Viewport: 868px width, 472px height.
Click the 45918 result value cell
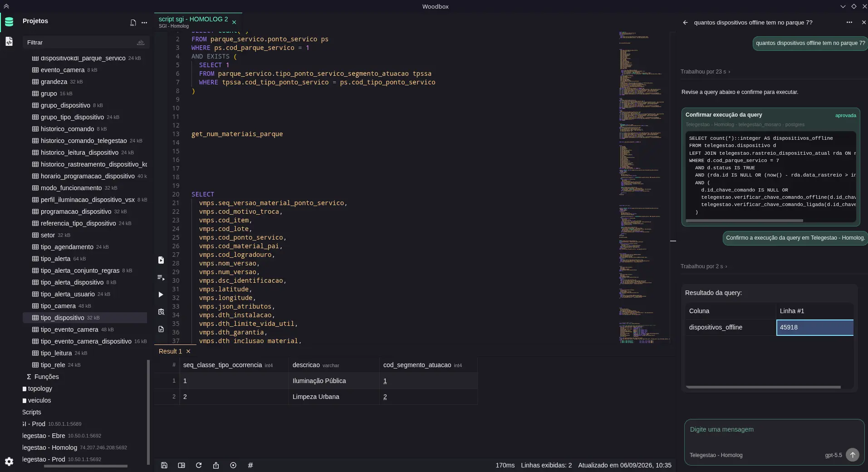point(815,327)
